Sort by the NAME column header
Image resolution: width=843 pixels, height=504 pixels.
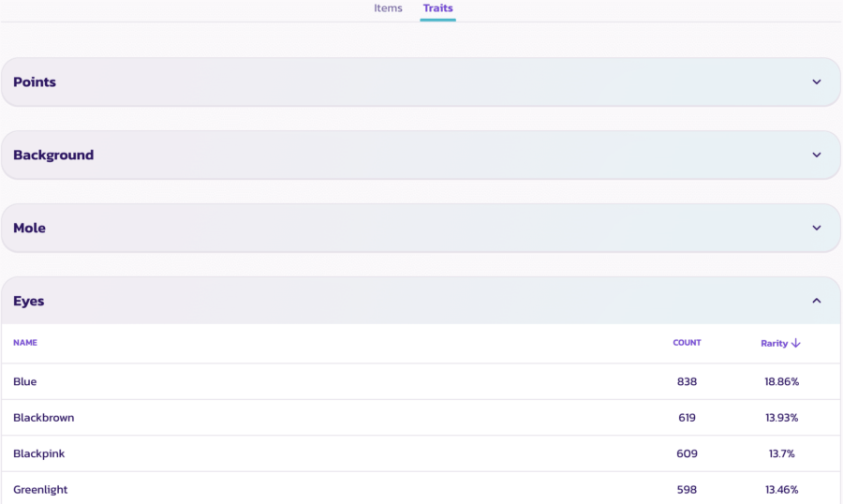[25, 343]
